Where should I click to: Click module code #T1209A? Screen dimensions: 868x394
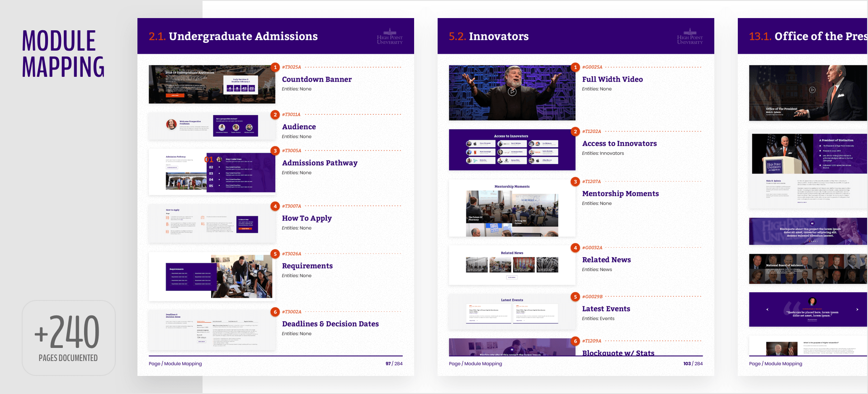592,341
